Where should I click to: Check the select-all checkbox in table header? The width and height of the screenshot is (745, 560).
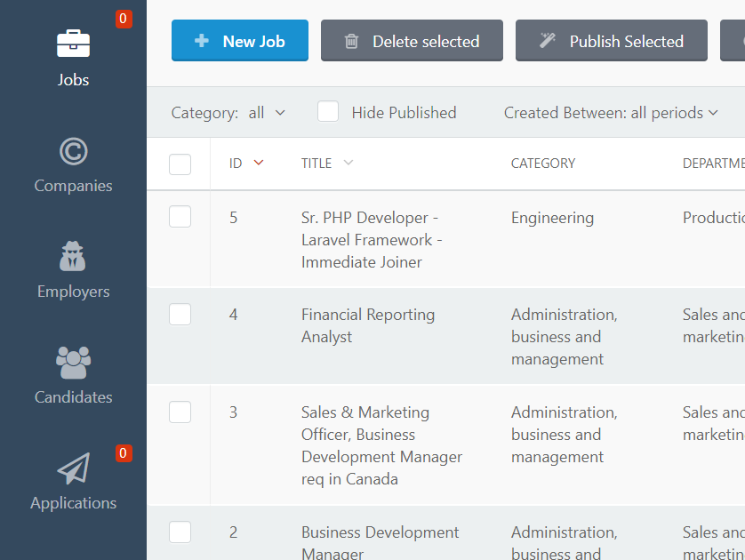tap(180, 164)
